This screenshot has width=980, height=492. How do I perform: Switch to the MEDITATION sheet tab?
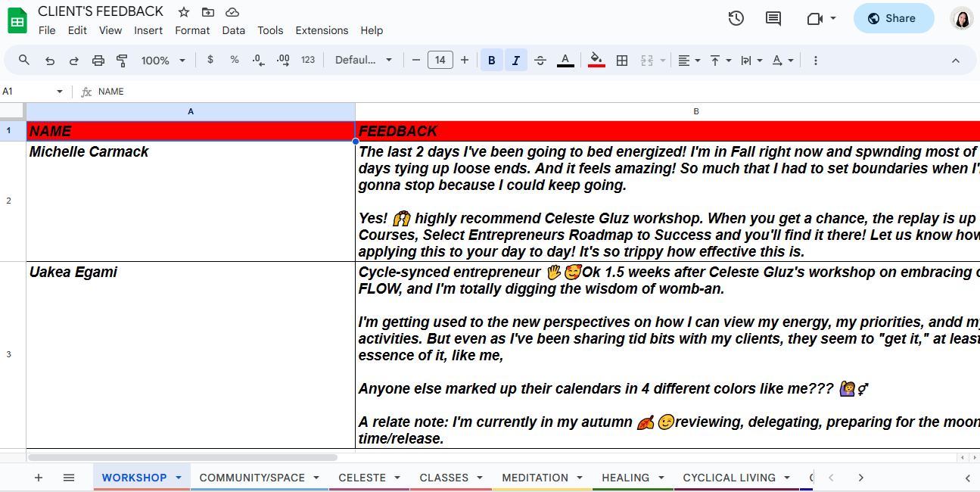543,478
